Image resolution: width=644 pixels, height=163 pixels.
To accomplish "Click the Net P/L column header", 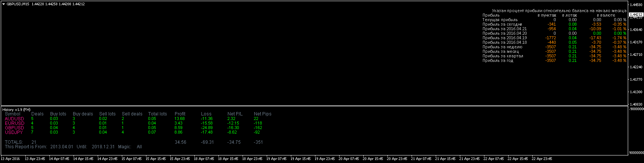I will pos(235,114).
